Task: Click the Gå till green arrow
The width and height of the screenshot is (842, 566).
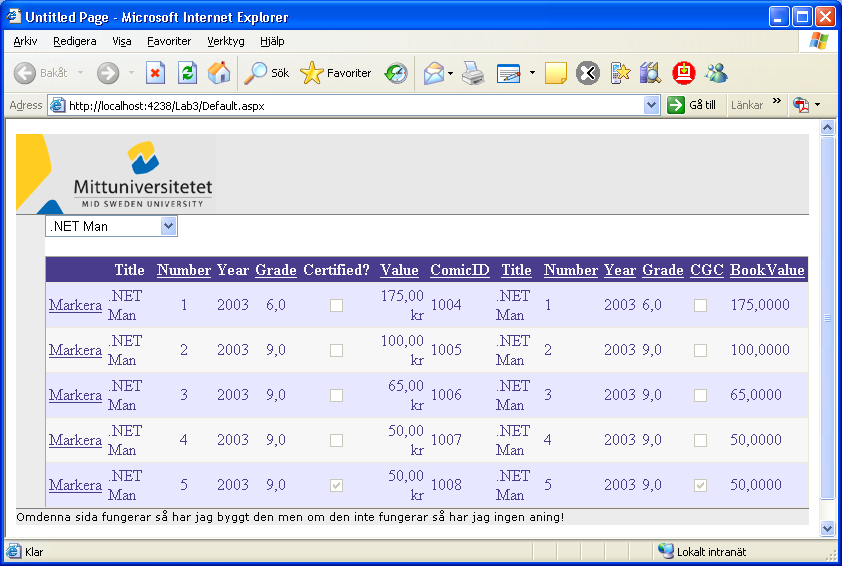Action: click(676, 105)
